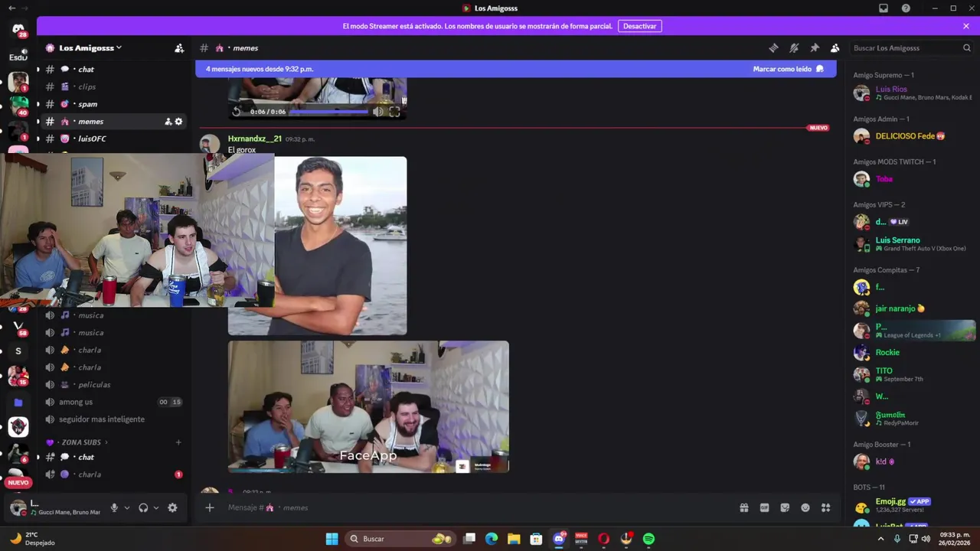
Task: Toggle fullscreen on the video player
Action: click(x=394, y=112)
